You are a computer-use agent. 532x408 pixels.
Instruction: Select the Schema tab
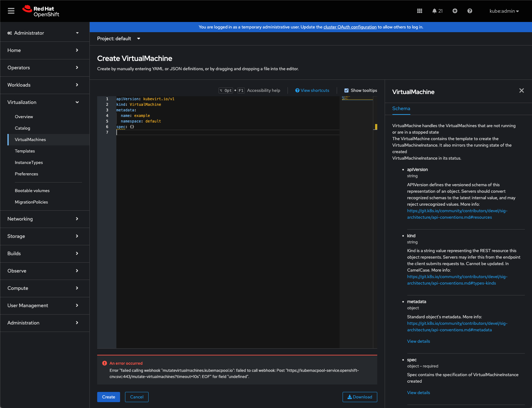tap(401, 109)
